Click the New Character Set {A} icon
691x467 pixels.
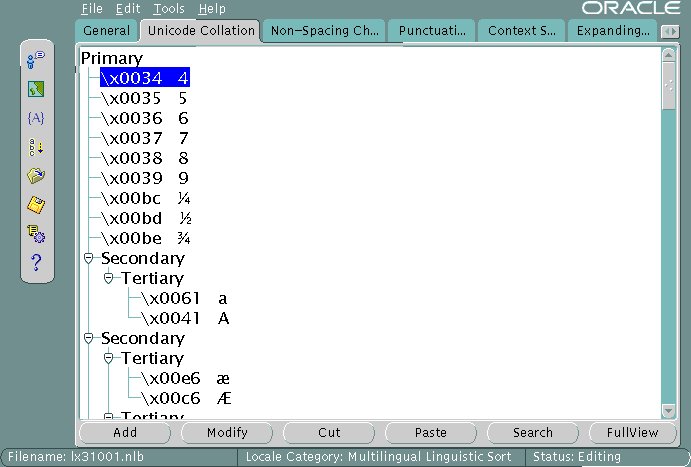point(36,118)
